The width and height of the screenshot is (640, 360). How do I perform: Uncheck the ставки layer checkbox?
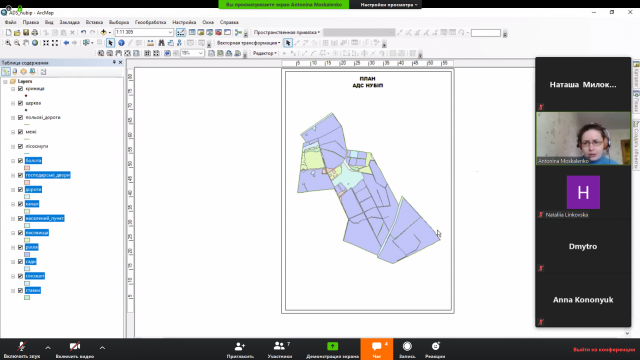tap(20, 290)
